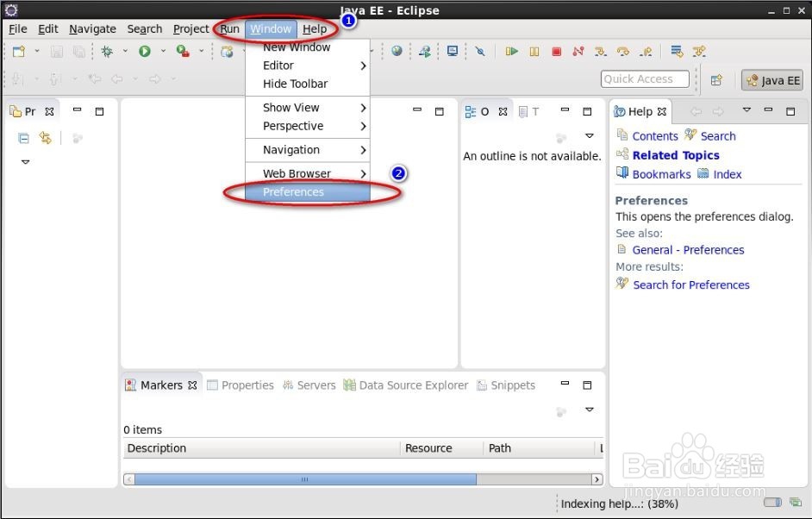This screenshot has height=519, width=812.
Task: Select Preferences in Window menu
Action: (x=308, y=192)
